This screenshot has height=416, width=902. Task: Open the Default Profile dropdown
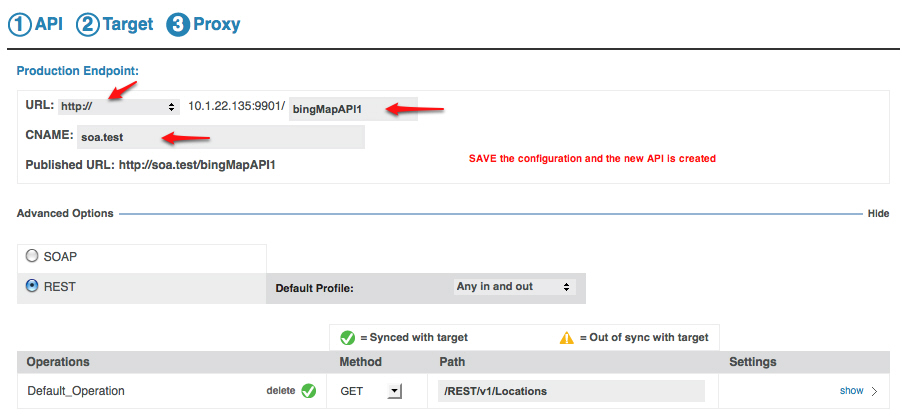tap(514, 287)
